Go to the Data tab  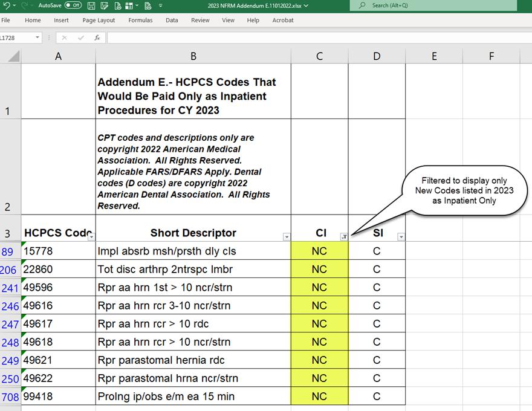172,21
